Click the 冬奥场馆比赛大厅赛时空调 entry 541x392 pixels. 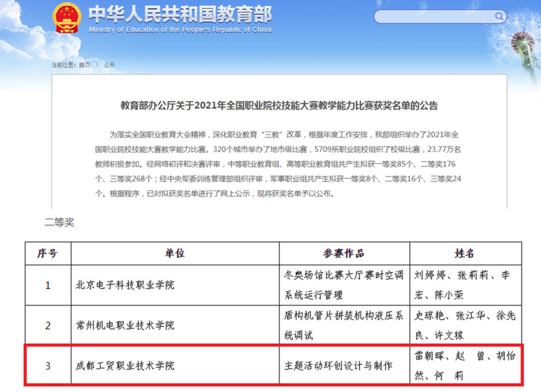coord(344,285)
